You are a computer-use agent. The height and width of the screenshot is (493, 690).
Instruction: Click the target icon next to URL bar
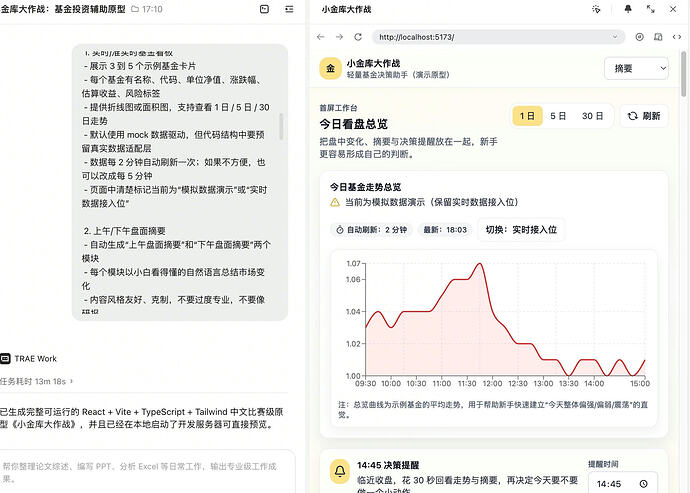[639, 37]
